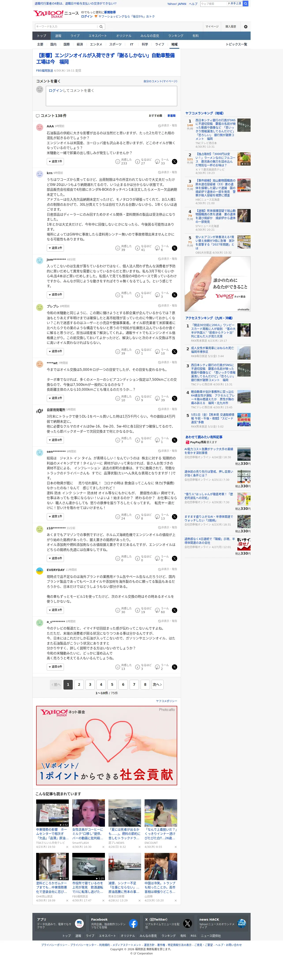Select the 経済 category tab
This screenshot has height=980, width=283.
click(80, 45)
